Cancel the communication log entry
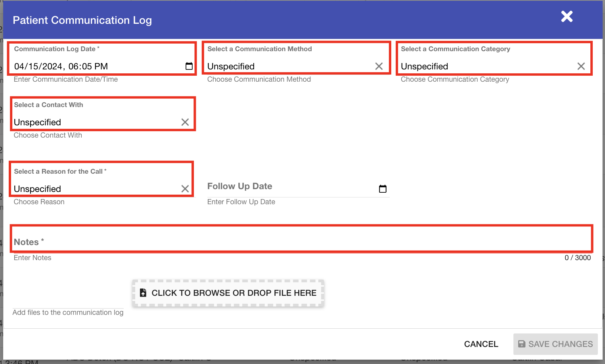The width and height of the screenshot is (605, 364). point(481,344)
